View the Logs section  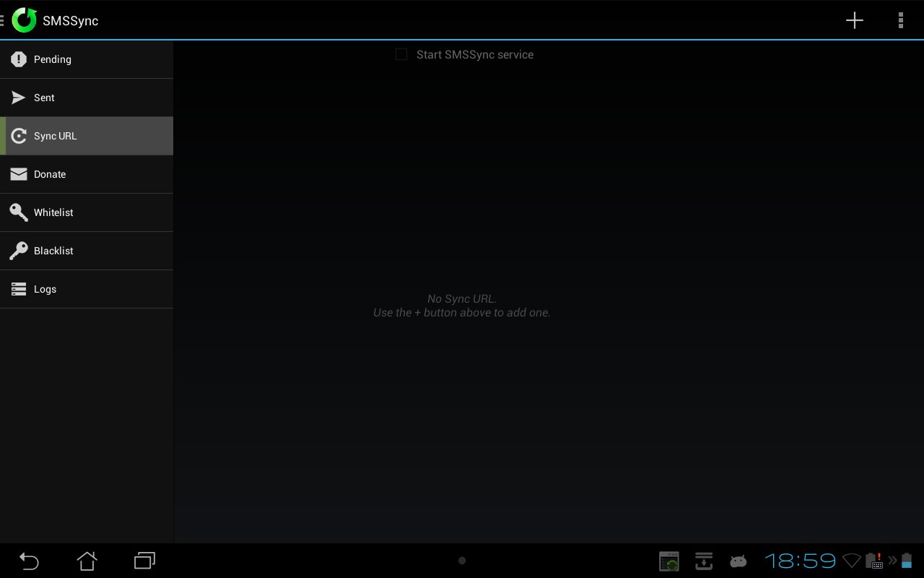87,289
